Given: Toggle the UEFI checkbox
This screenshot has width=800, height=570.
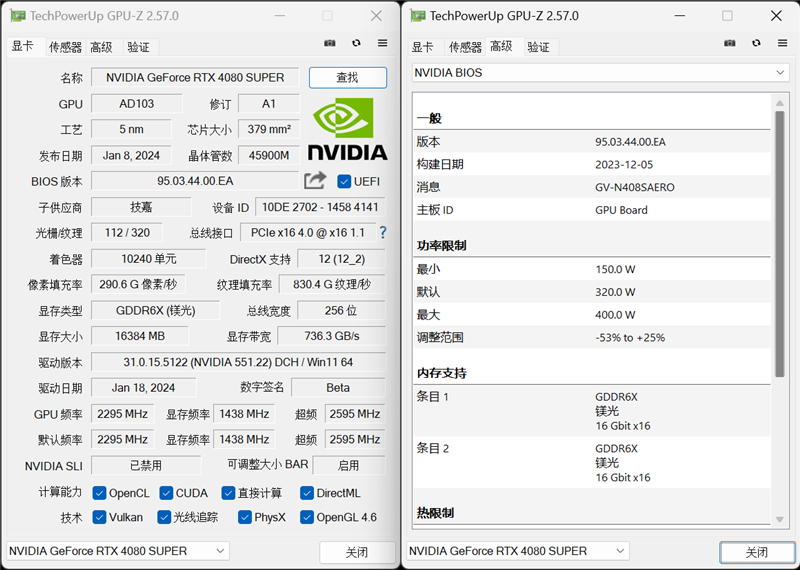Looking at the screenshot, I should 344,181.
